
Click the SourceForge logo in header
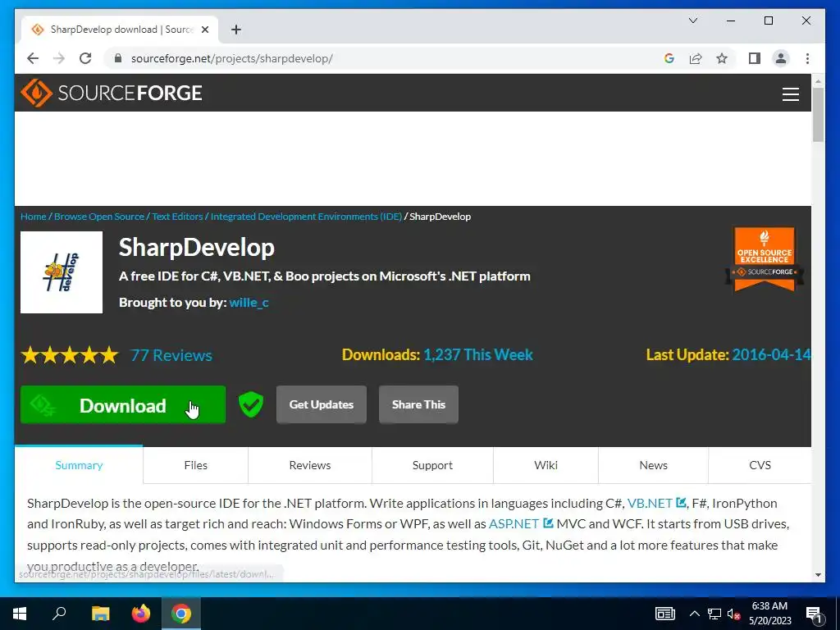pyautogui.click(x=112, y=93)
